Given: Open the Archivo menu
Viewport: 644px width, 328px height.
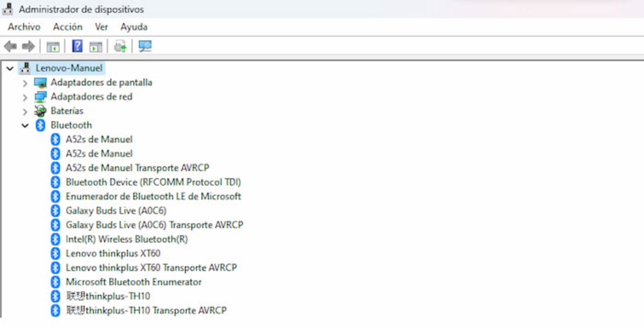Looking at the screenshot, I should 24,27.
